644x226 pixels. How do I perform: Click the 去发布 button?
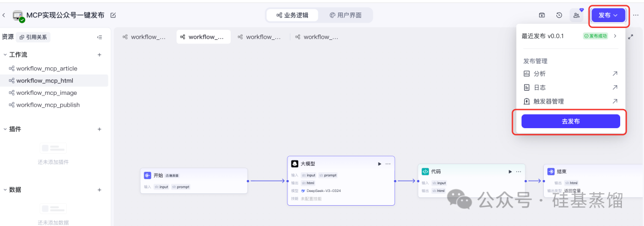[571, 121]
